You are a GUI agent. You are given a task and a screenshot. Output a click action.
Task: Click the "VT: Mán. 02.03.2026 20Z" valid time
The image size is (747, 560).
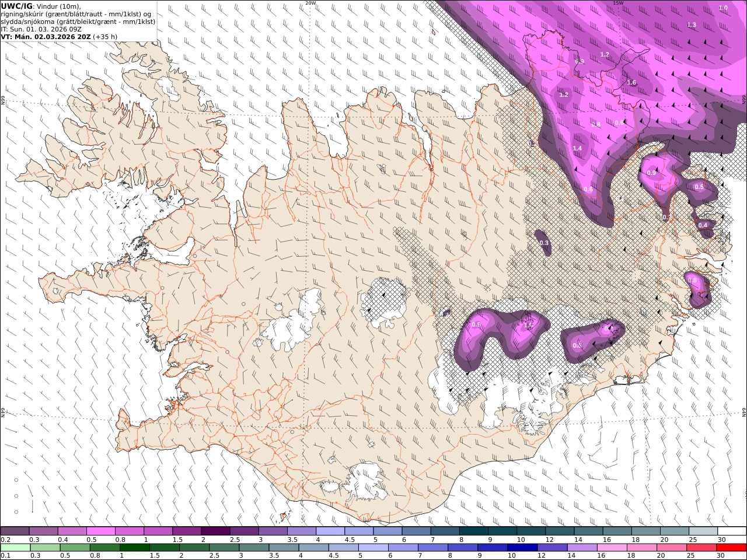(x=46, y=36)
